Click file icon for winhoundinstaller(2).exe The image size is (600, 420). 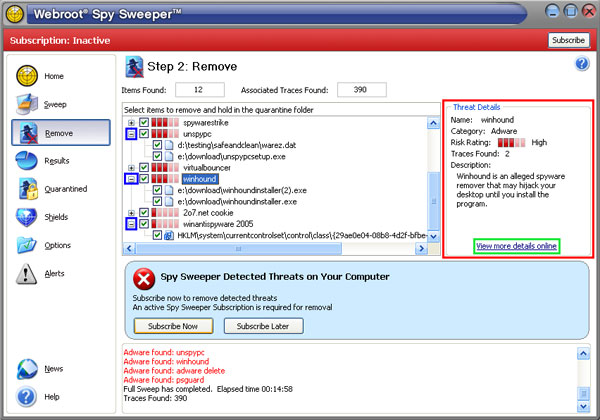pyautogui.click(x=169, y=190)
